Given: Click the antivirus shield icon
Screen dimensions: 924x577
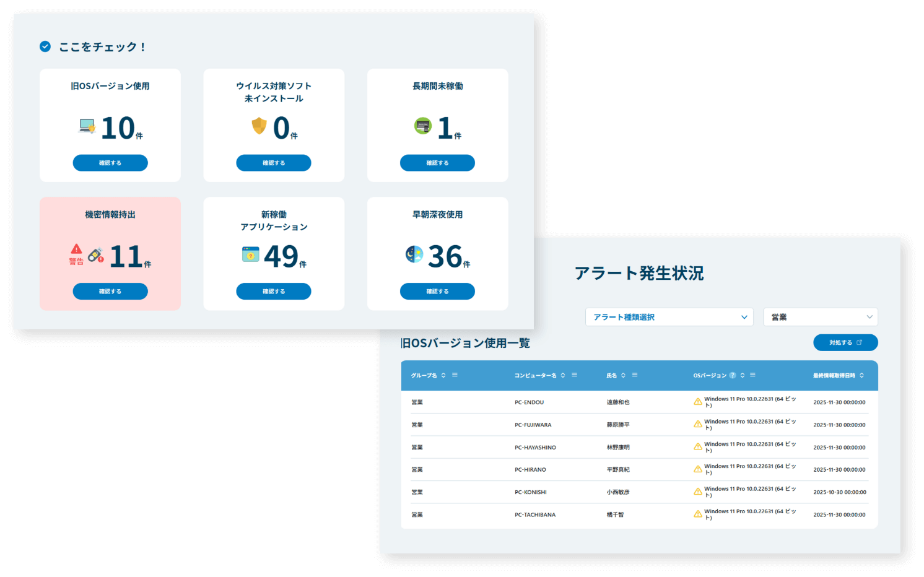Looking at the screenshot, I should pos(259,126).
